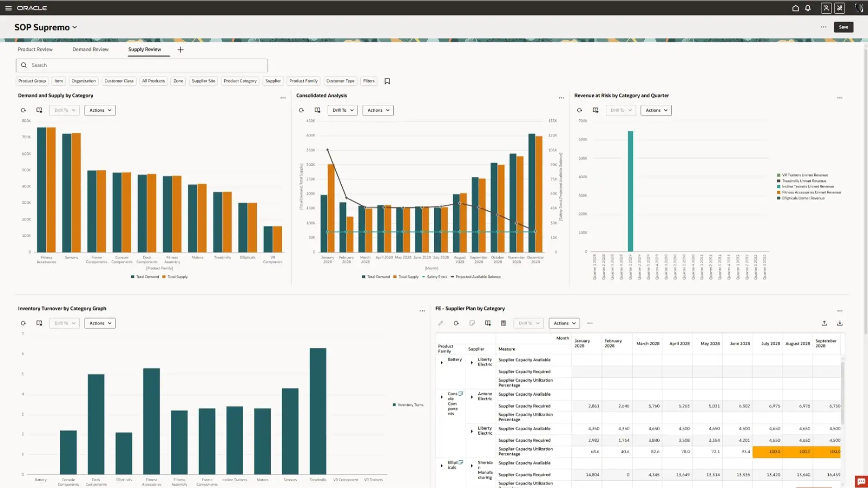Viewport: 868px width, 488px height.
Task: Refresh the Inventory Turnover graph
Action: 23,323
